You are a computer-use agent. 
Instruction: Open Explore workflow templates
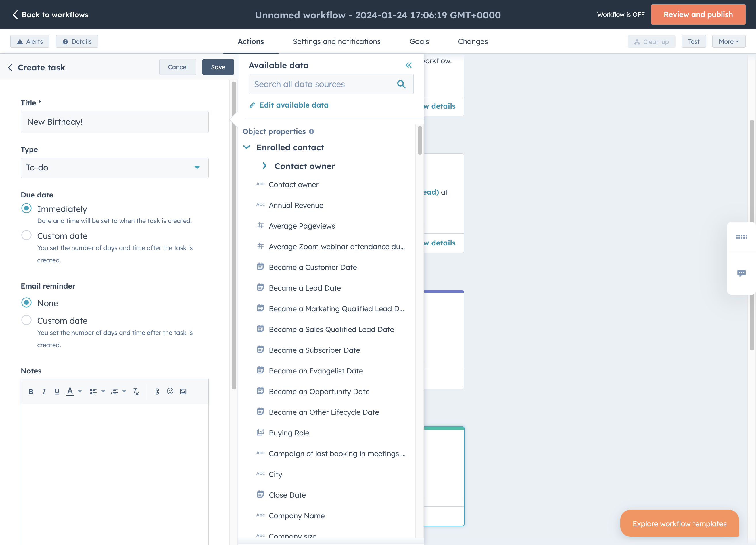click(x=679, y=524)
